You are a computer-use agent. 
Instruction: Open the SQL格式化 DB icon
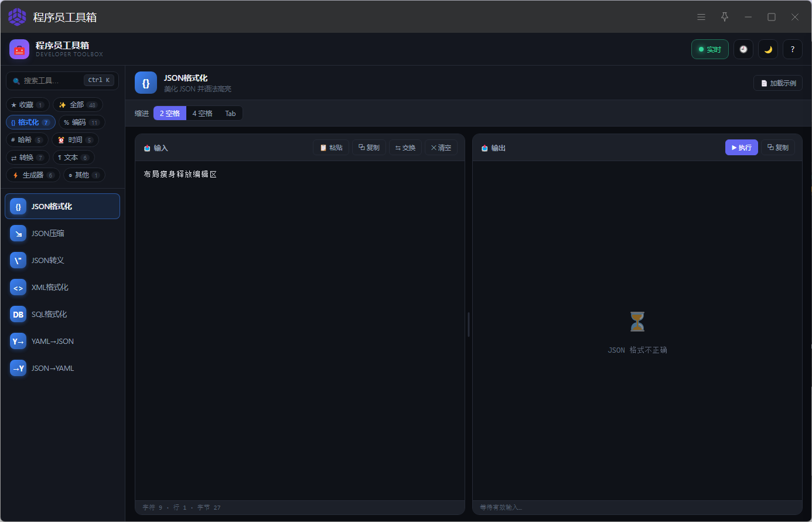pyautogui.click(x=18, y=314)
